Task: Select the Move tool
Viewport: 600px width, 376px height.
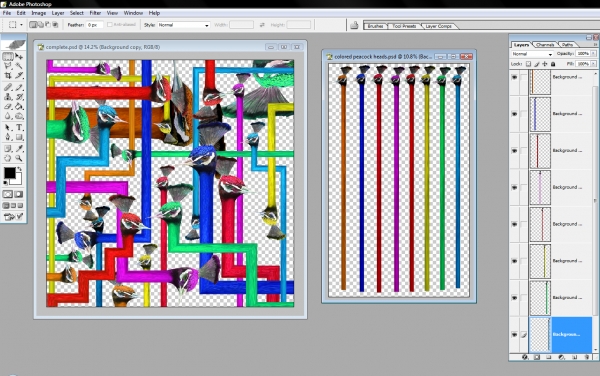Action: pyautogui.click(x=19, y=57)
